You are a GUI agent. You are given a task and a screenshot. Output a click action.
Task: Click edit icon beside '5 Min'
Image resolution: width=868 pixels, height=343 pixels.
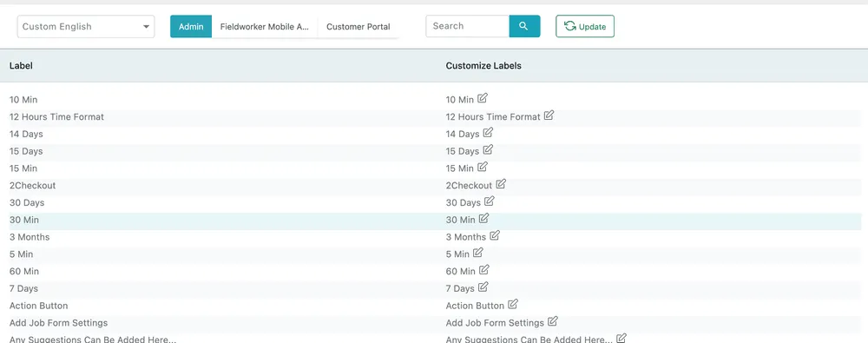477,253
